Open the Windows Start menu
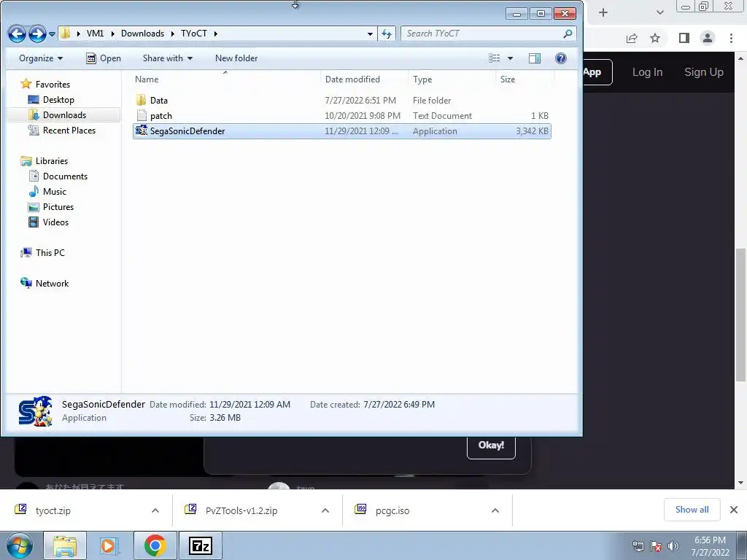 click(20, 545)
